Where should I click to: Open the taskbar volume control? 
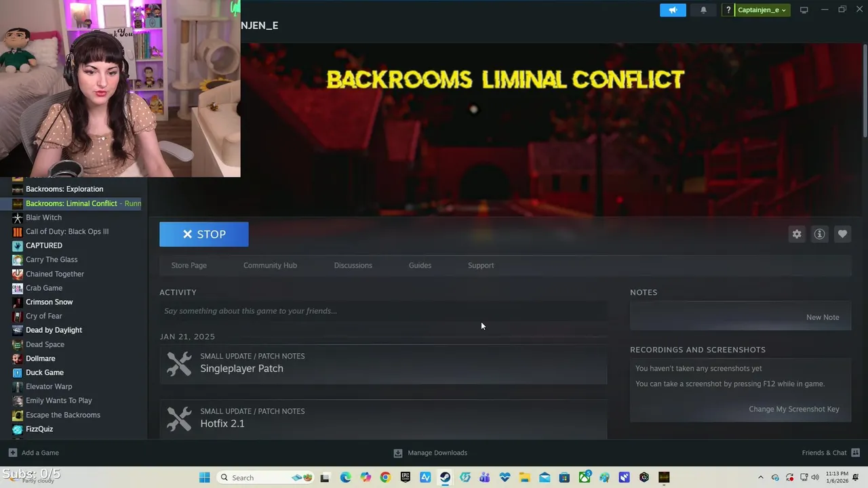tap(815, 478)
